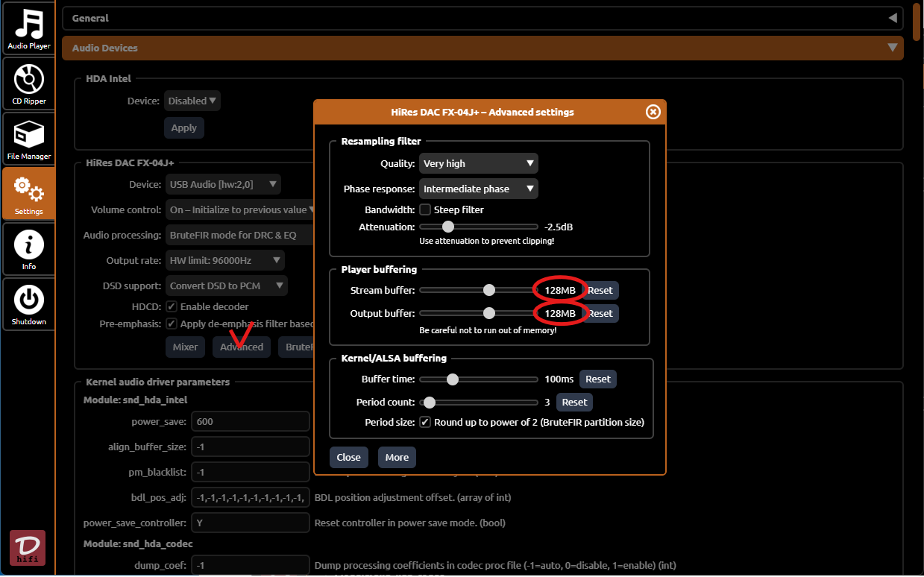Expand the General section header
Screen dimensions: 924x577
pyautogui.click(x=482, y=18)
